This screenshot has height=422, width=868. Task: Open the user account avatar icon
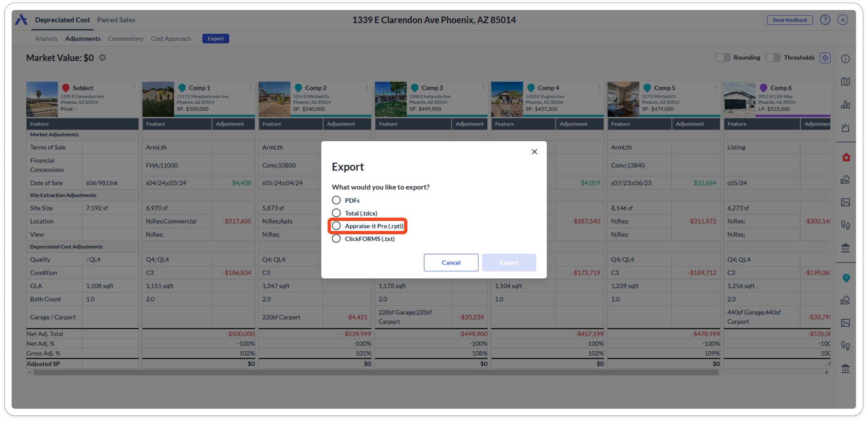click(x=842, y=20)
